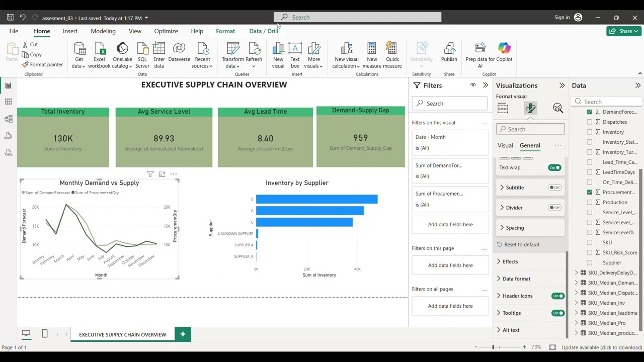644x362 pixels.
Task: Add a new report page
Action: tap(183, 334)
